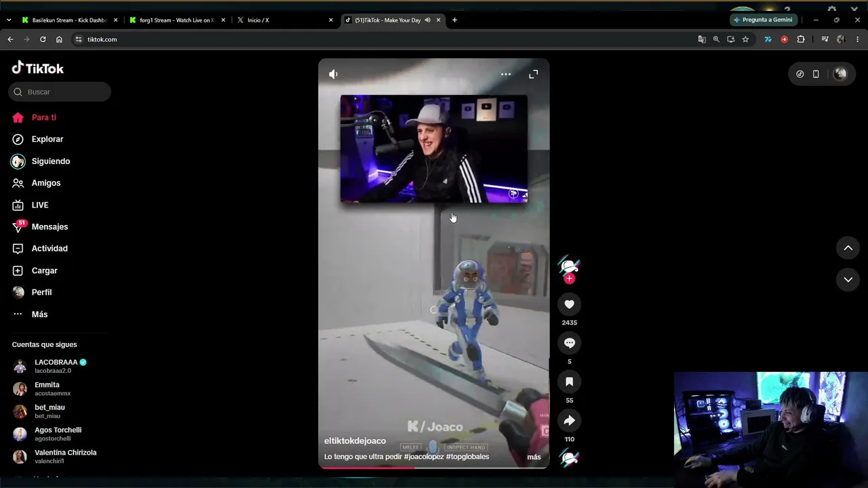Bookmark this page with the star
This screenshot has height=488, width=868.
pyautogui.click(x=745, y=39)
